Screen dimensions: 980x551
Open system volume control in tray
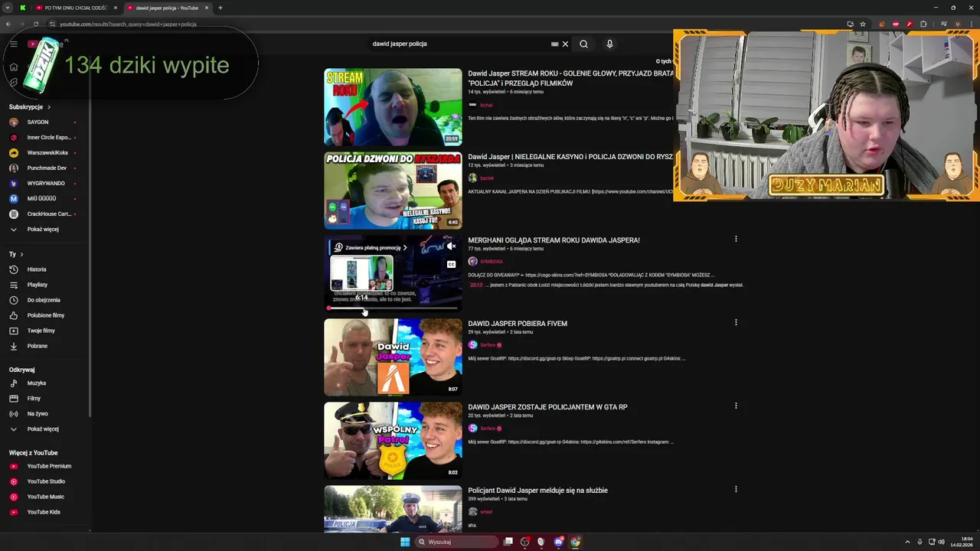click(x=941, y=542)
